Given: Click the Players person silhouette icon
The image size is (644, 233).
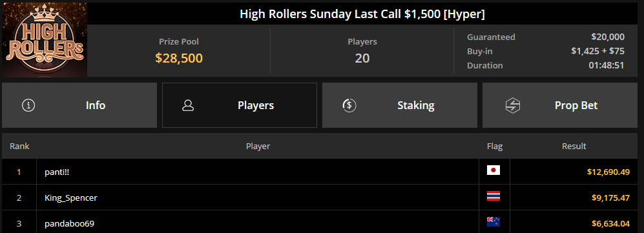Looking at the screenshot, I should pos(188,105).
